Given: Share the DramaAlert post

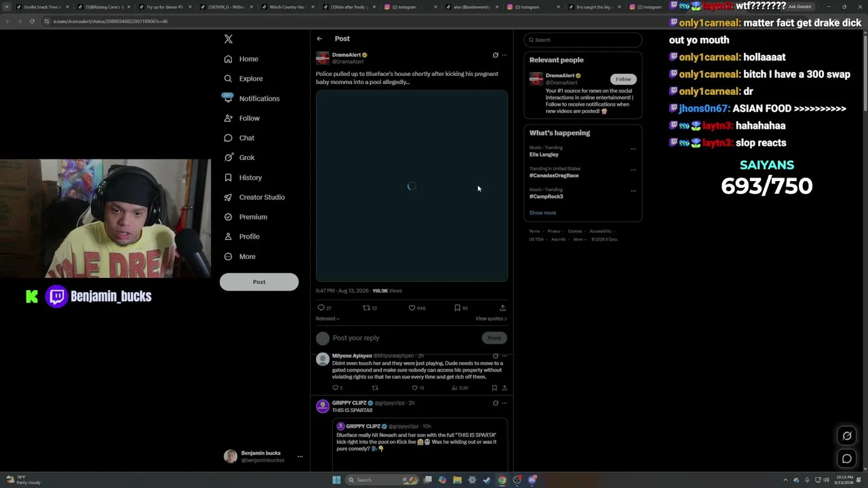Looking at the screenshot, I should coord(502,308).
